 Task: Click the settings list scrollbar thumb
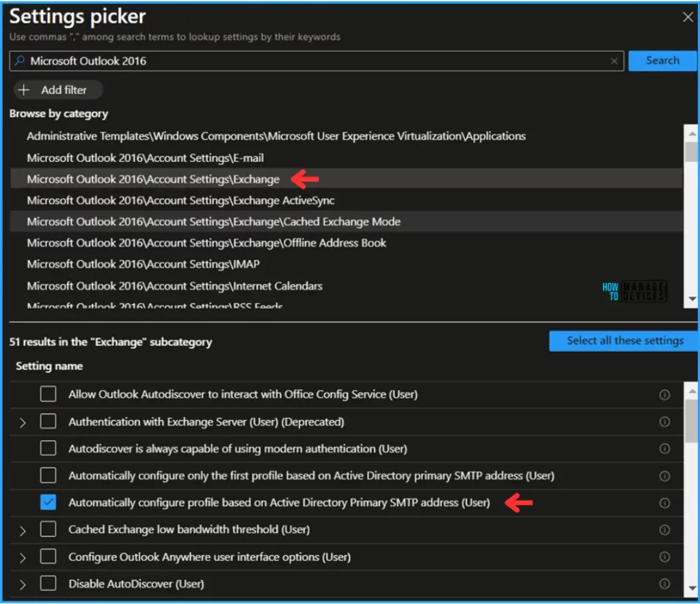point(692,421)
